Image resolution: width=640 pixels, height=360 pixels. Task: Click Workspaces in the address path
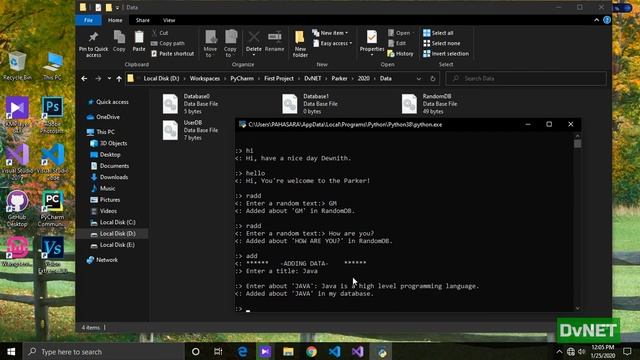[204, 78]
